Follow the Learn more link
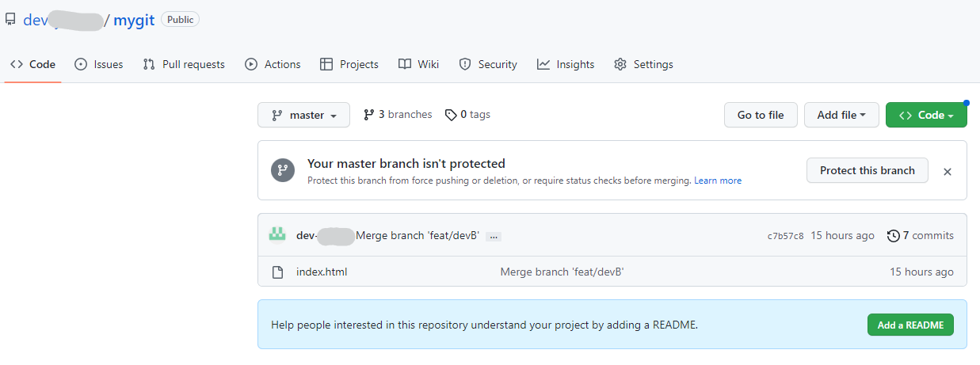Screen dimensions: 980x365 (x=718, y=181)
